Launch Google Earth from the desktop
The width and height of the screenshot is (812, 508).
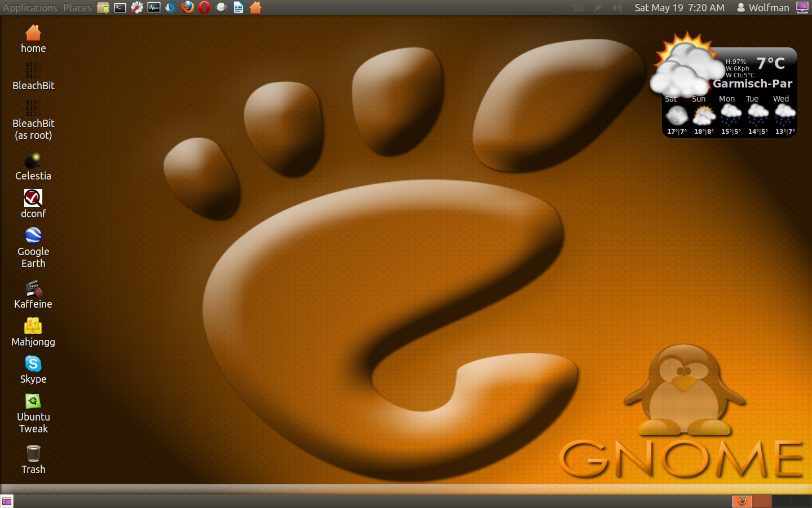click(33, 248)
